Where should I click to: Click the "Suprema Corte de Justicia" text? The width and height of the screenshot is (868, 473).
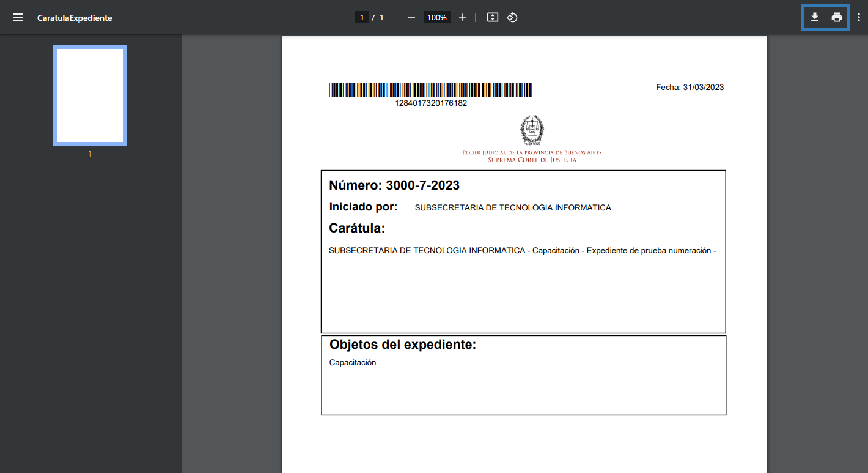[532, 160]
